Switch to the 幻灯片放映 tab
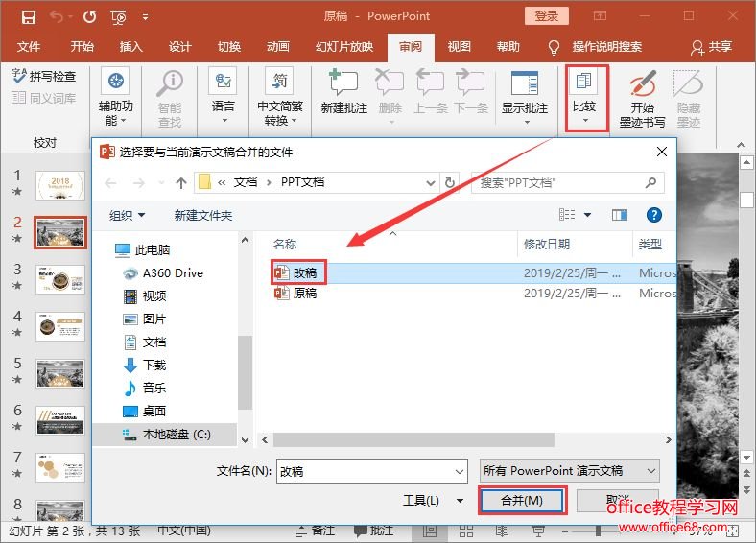 tap(344, 47)
